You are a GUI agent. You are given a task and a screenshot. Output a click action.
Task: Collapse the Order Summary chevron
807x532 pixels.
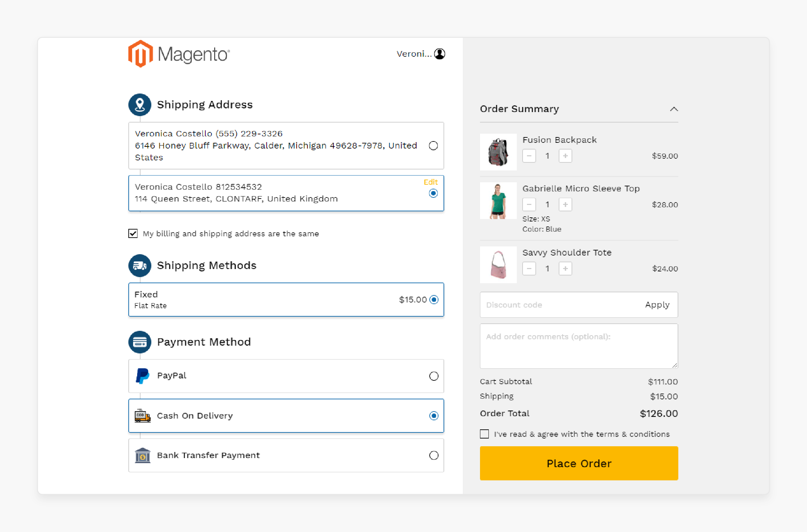coord(674,109)
